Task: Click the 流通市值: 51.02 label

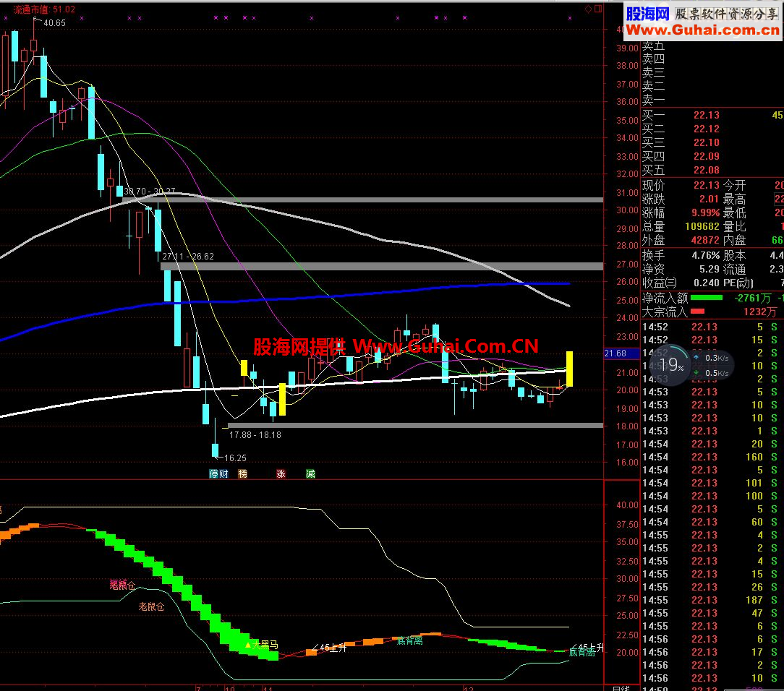Action: 44,9
